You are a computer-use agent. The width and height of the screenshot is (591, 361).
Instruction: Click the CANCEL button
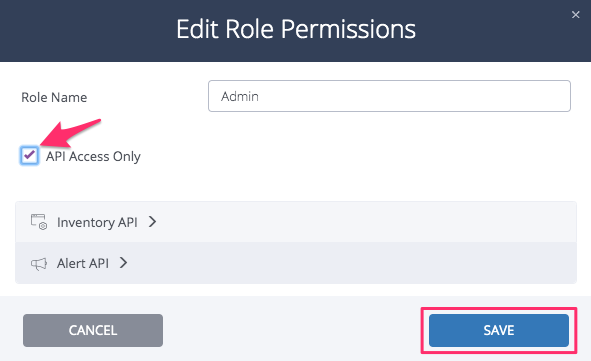93,330
